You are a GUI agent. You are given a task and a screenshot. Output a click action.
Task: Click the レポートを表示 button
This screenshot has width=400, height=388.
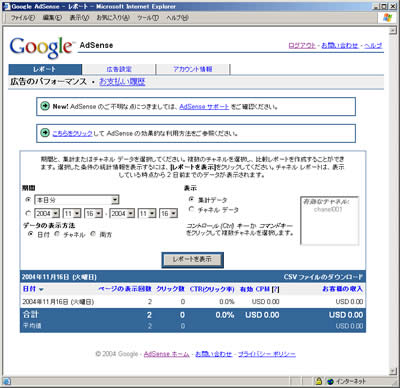pos(192,259)
